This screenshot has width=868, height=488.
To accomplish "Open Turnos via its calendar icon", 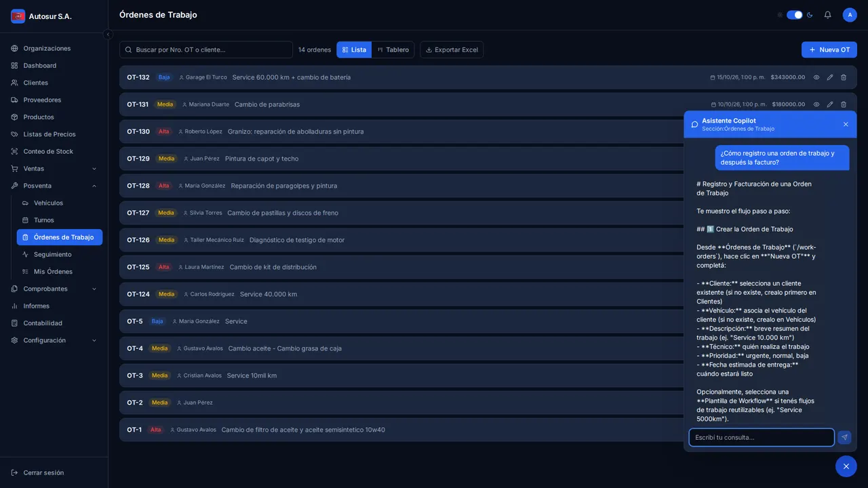I will 25,220.
